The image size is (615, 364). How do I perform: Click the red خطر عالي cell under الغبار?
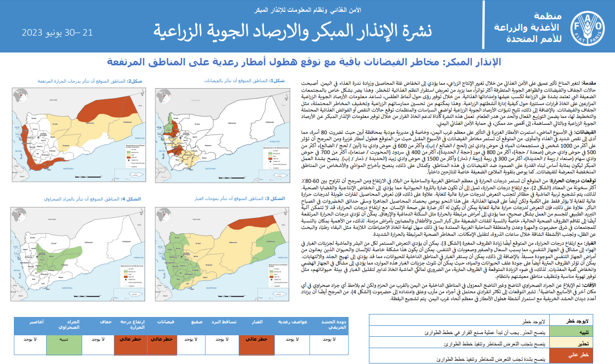(257, 339)
